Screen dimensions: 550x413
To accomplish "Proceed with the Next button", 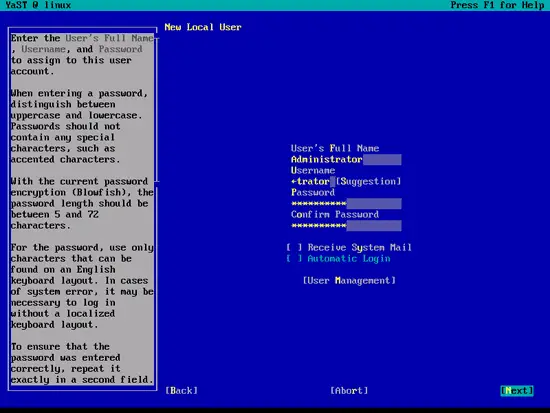I will pos(517,391).
